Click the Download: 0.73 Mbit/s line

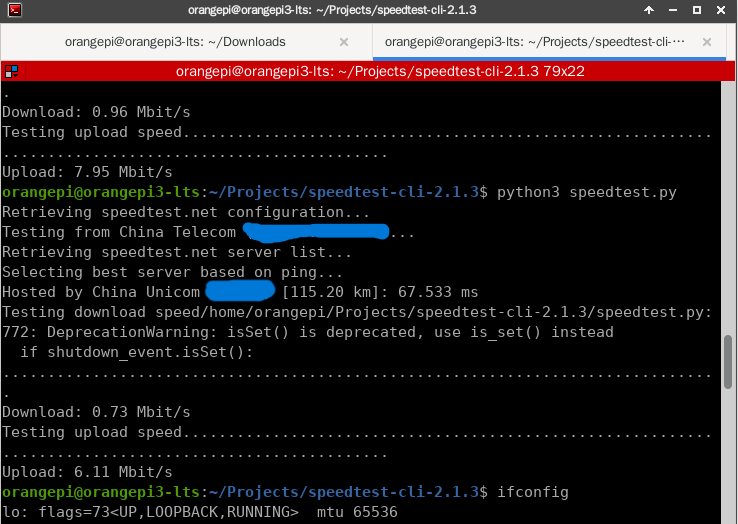pos(96,412)
